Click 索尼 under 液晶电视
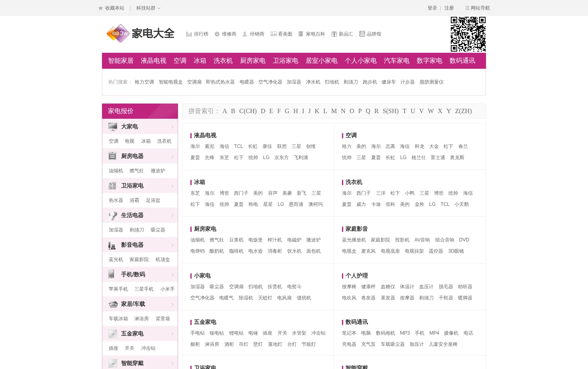The width and height of the screenshot is (588, 369). [x=210, y=146]
